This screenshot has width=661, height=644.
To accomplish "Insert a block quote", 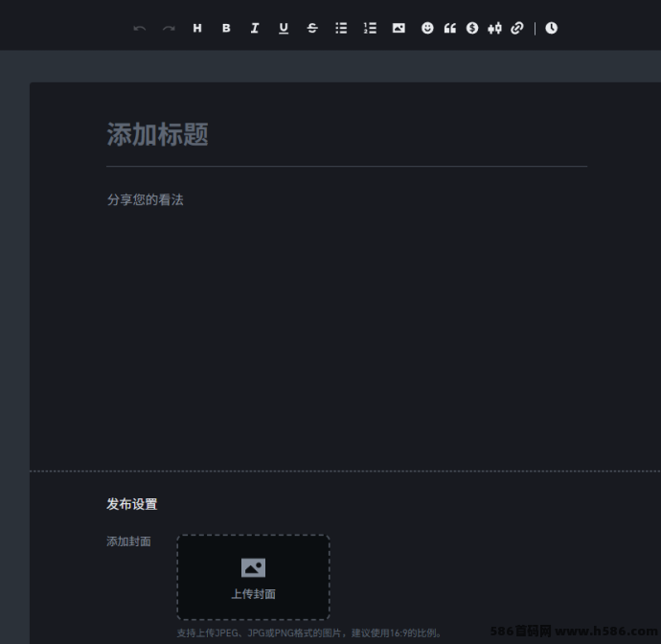I will coord(450,28).
